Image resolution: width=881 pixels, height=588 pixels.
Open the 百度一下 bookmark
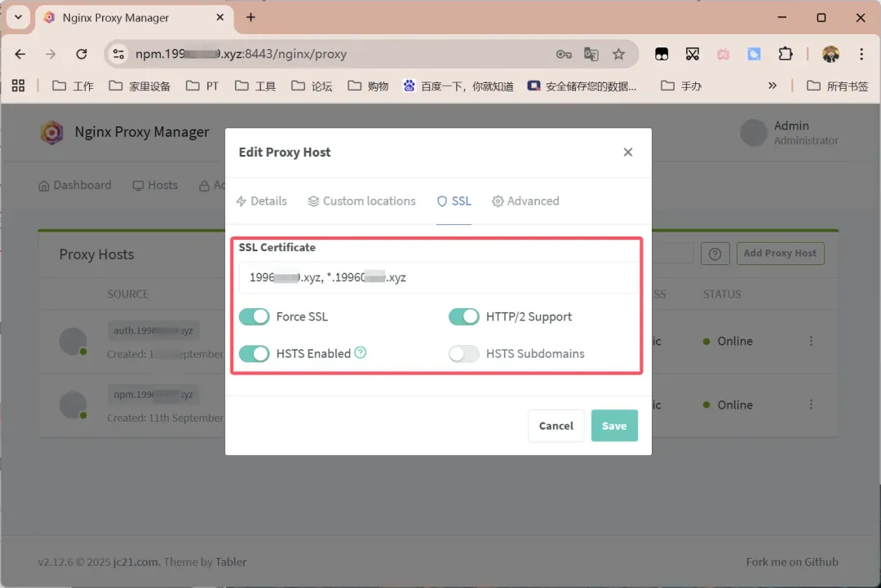tap(458, 86)
